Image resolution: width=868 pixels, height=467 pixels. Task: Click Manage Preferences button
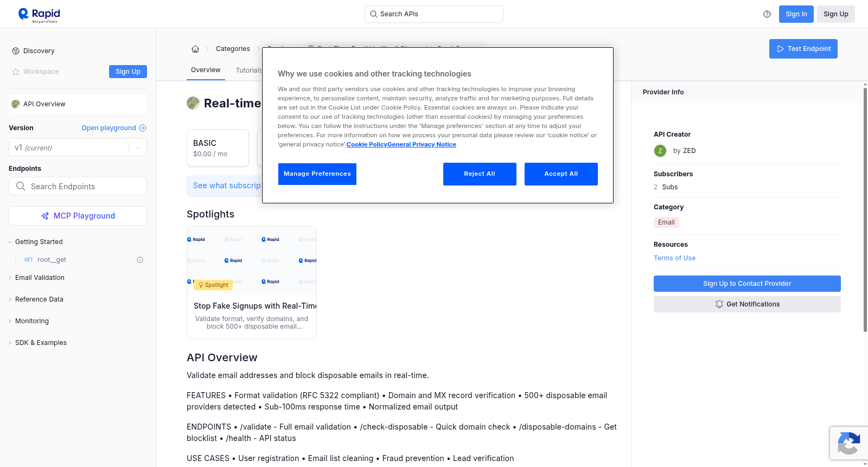[317, 174]
